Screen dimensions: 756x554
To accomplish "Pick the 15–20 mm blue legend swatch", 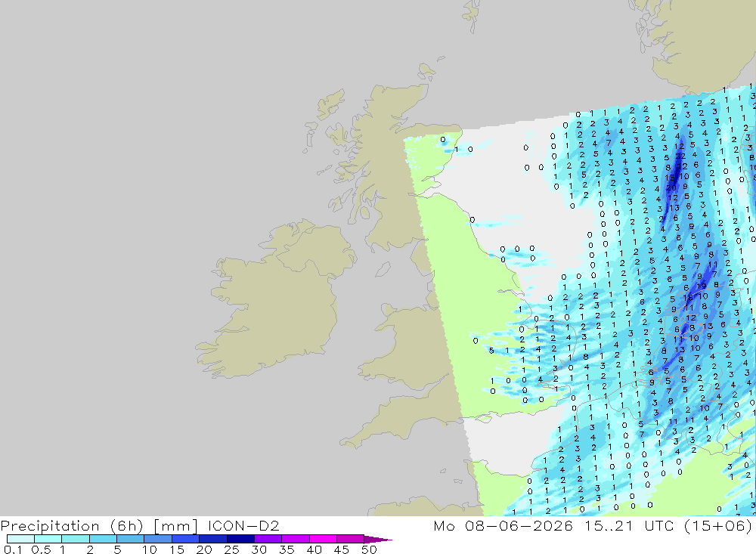I will pos(186,539).
